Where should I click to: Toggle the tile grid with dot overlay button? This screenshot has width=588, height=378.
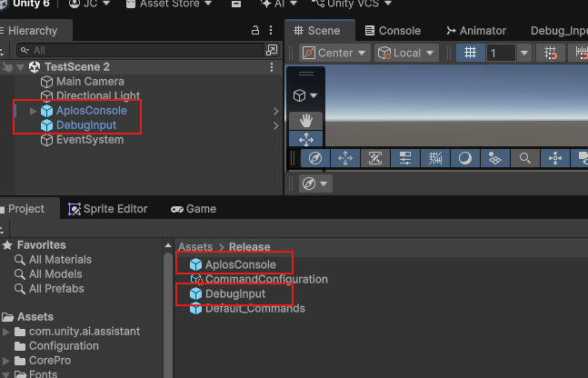coord(495,158)
